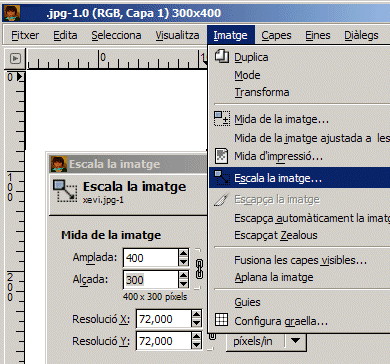The width and height of the screenshot is (390, 364).
Task: Increase the Amplada value with up arrow
Action: pos(183,253)
